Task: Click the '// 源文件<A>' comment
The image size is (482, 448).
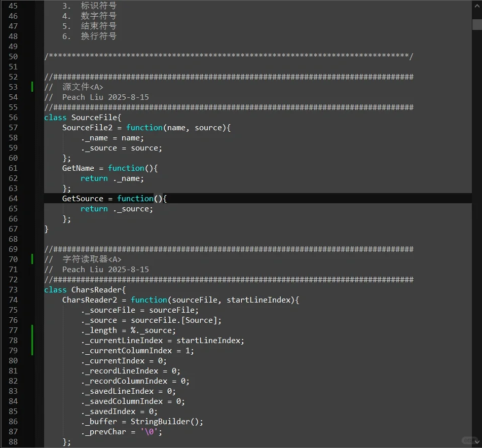Action: point(73,87)
